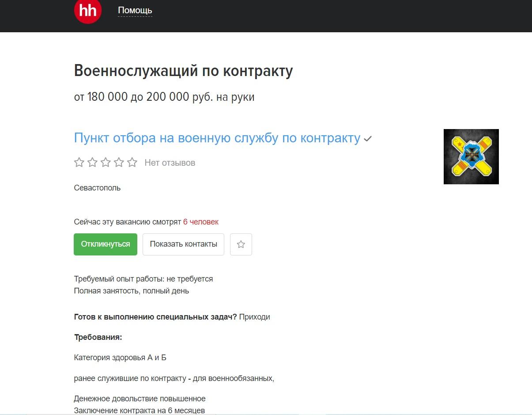Open the Помощь menu

(x=135, y=11)
